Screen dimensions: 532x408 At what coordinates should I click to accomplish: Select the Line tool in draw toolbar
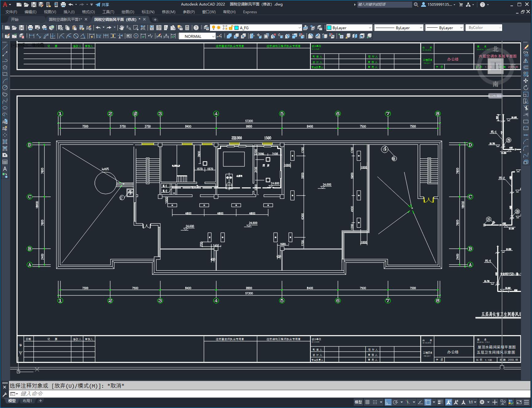tap(5, 47)
